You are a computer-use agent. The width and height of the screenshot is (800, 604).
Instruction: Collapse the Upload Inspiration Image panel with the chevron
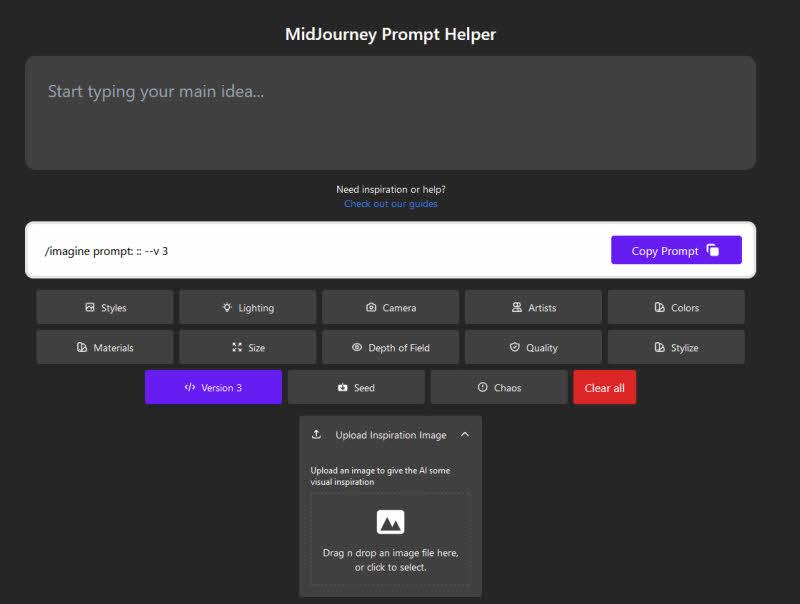pyautogui.click(x=465, y=435)
